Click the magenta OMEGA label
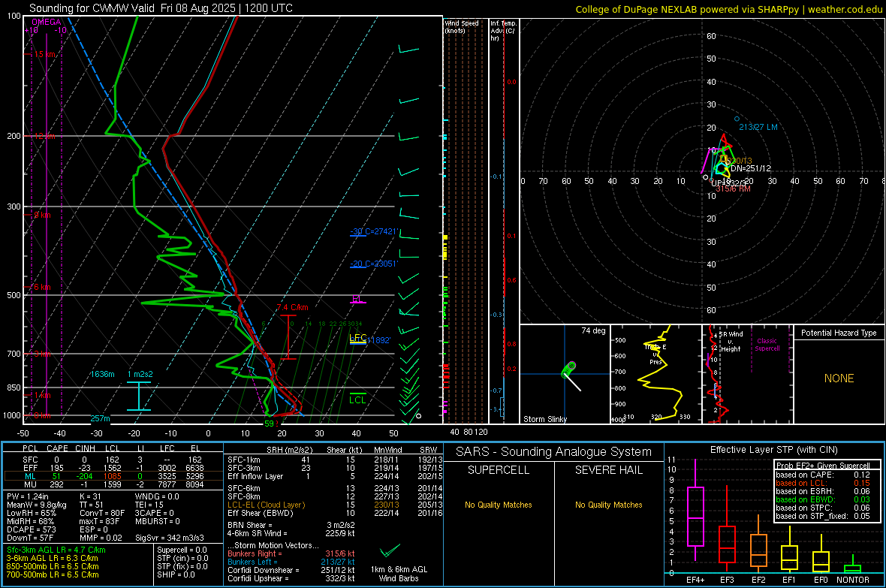 click(47, 22)
